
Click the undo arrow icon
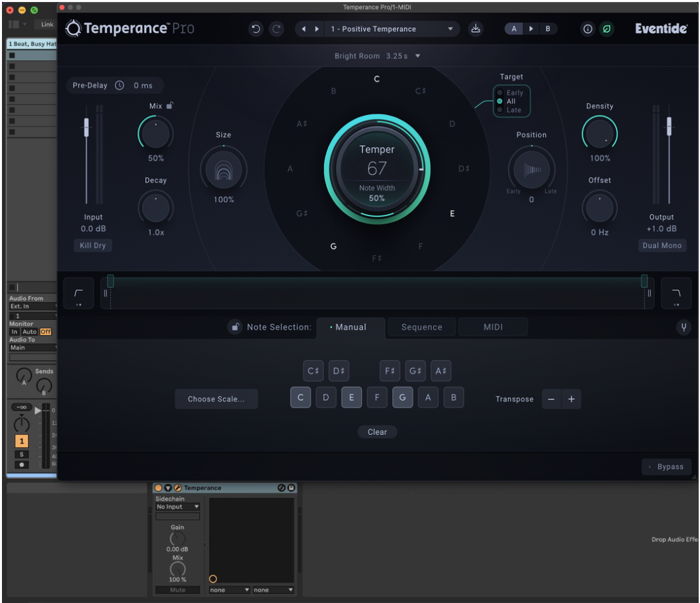click(x=256, y=29)
